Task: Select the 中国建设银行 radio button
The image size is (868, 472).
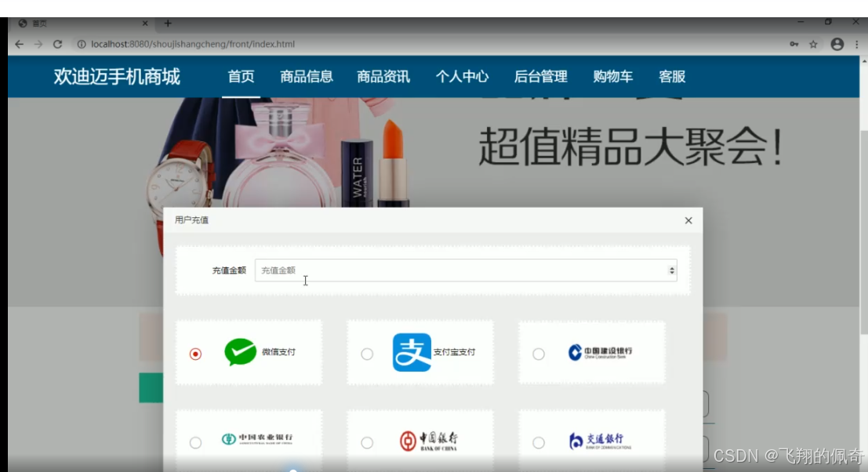Action: tap(539, 354)
